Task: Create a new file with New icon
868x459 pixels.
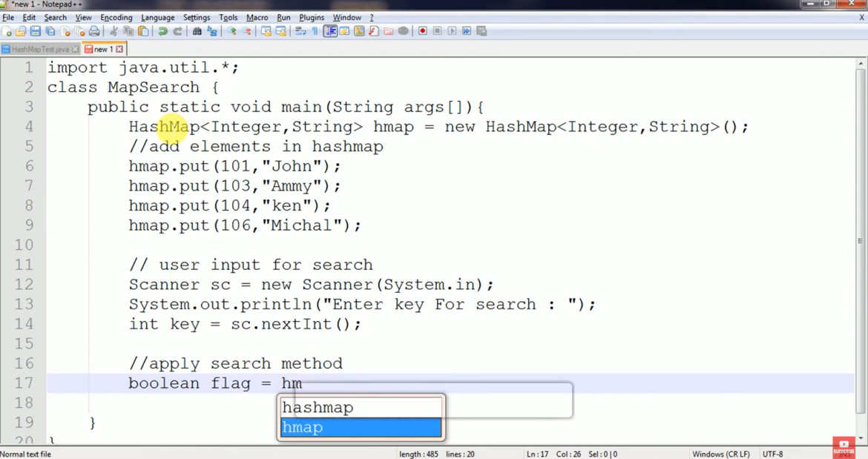Action: pyautogui.click(x=7, y=31)
